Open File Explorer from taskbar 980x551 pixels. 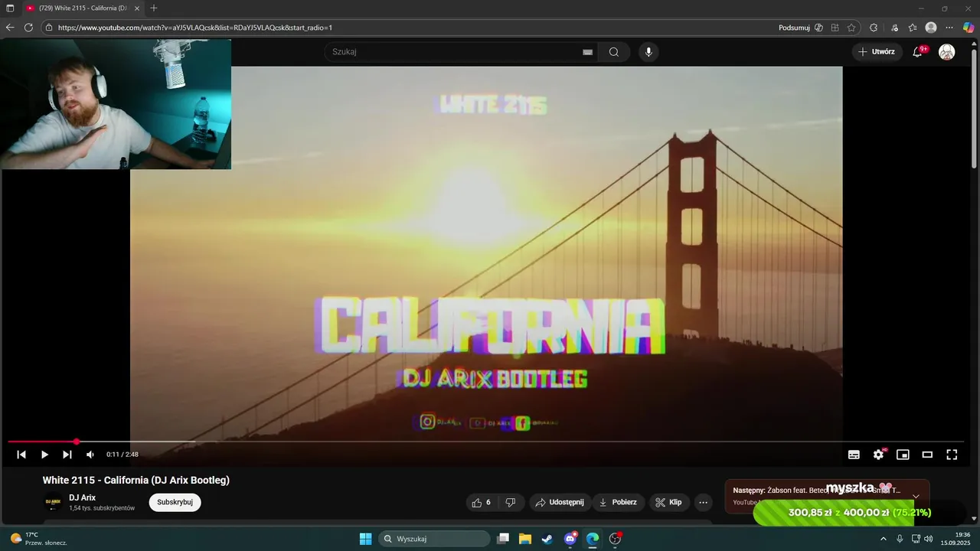525,539
